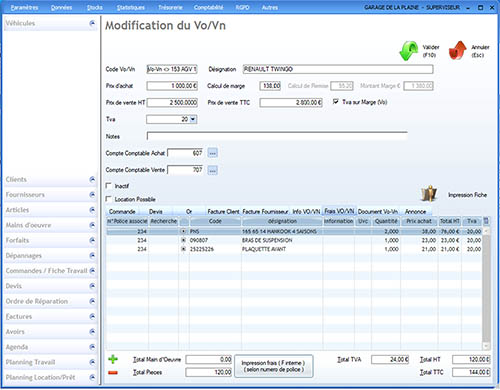Open the Trésorerie menu
Screen dimensions: 500x390
click(x=170, y=7)
